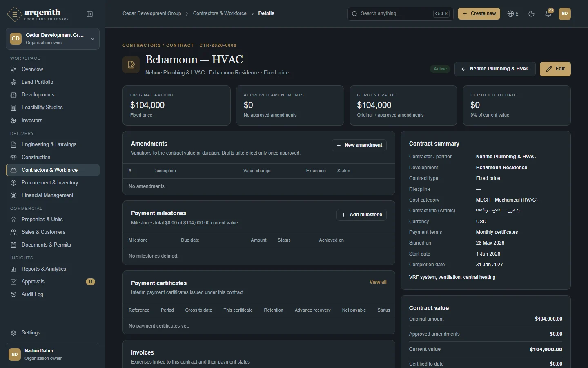Open Overview in sidebar
The height and width of the screenshot is (368, 588).
[x=53, y=70]
